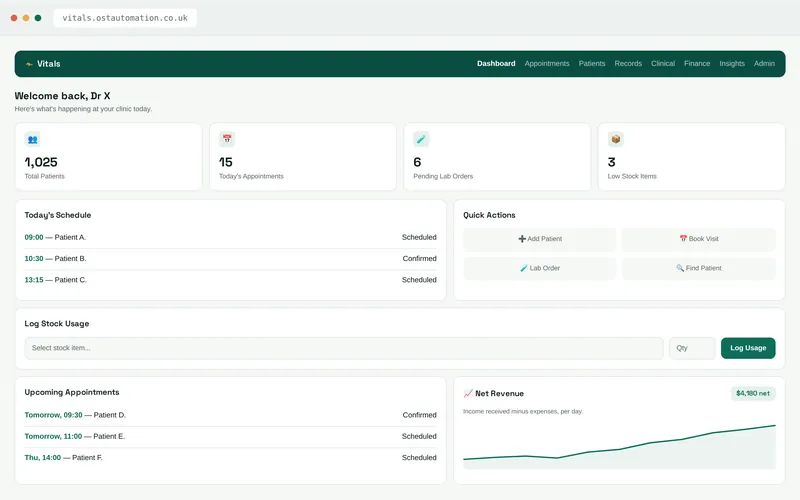The image size is (800, 500).
Task: Click the Quick Actions heading
Action: click(489, 215)
